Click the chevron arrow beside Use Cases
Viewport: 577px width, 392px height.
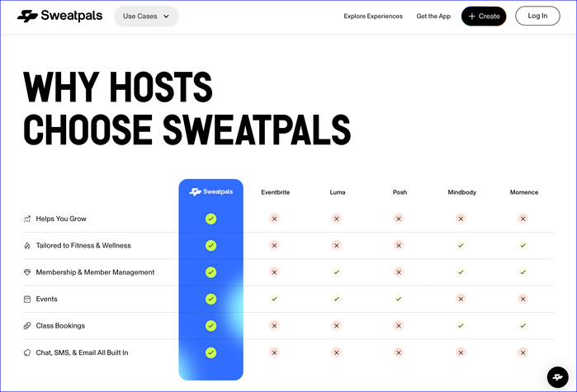[166, 16]
